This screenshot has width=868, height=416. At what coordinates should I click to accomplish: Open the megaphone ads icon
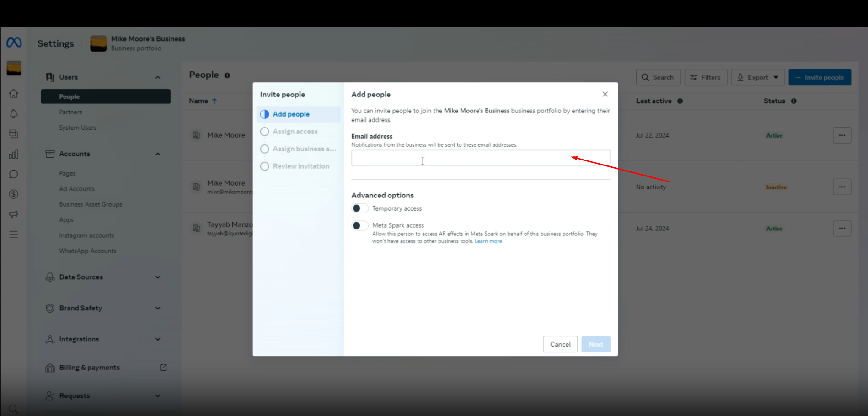click(14, 214)
